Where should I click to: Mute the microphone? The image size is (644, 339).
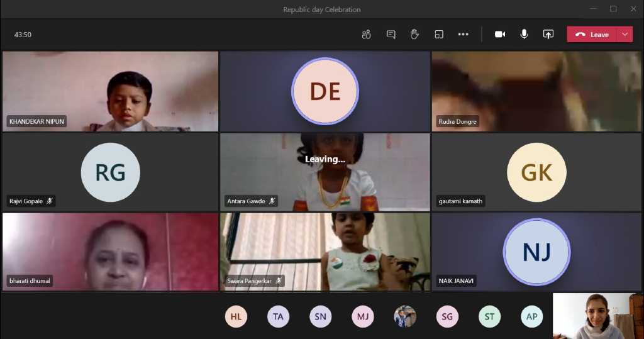coord(524,35)
